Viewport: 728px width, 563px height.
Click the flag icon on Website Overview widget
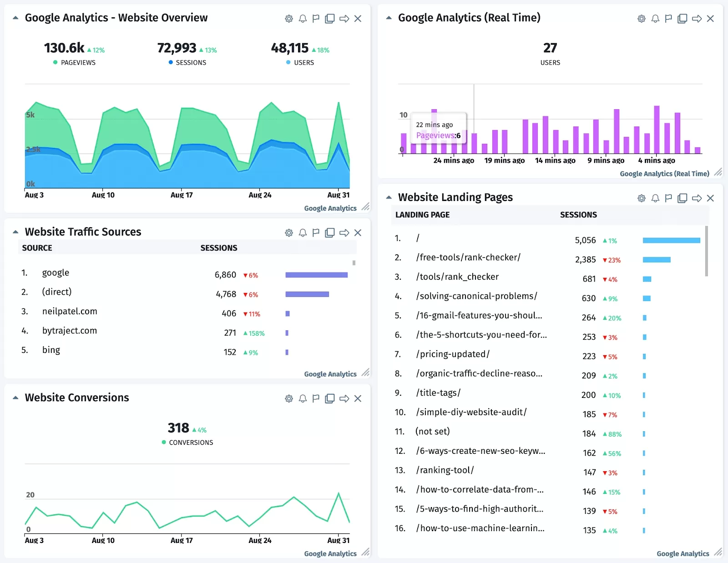coord(316,18)
